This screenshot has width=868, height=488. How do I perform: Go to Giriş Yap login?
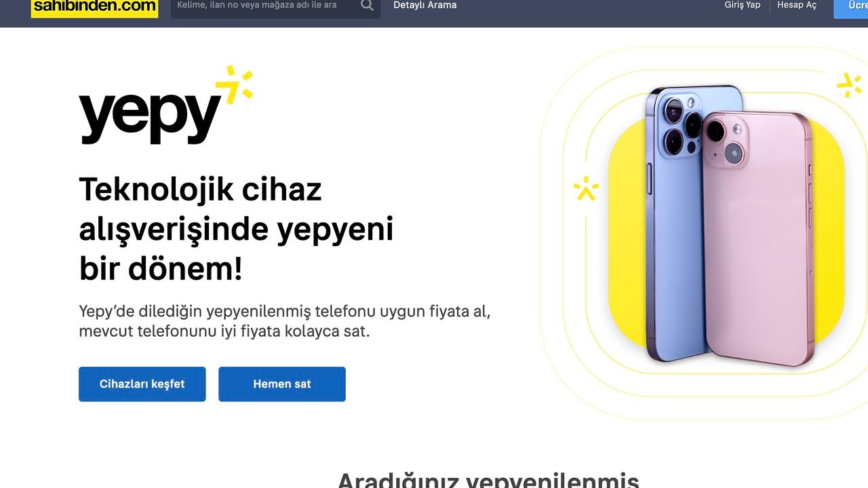[x=743, y=5]
